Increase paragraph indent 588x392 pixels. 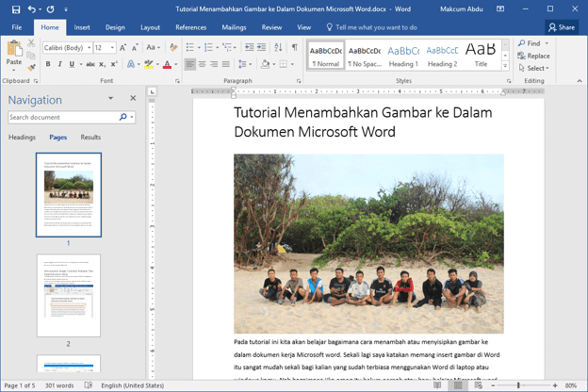click(261, 47)
